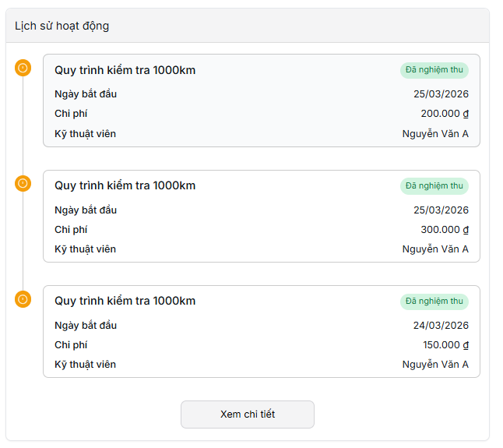This screenshot has height=448, width=503.
Task: Click Đã nghiệm thu badge on the top card
Action: click(434, 70)
